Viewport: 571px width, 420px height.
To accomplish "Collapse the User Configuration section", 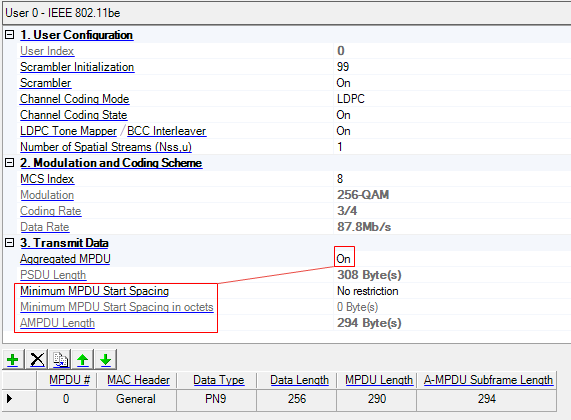I will click(10, 35).
